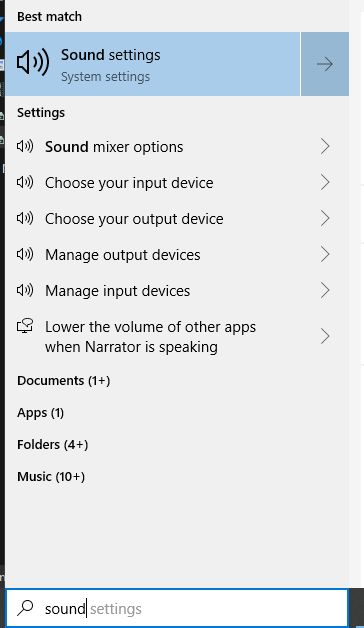Click speaker icon beside Manage output devices
364x628 pixels.
[x=25, y=254]
